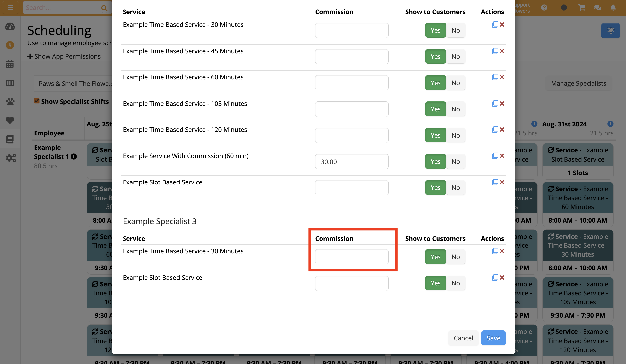Copy the 120 Minutes service row
Screen dimensions: 626x364
coord(495,130)
